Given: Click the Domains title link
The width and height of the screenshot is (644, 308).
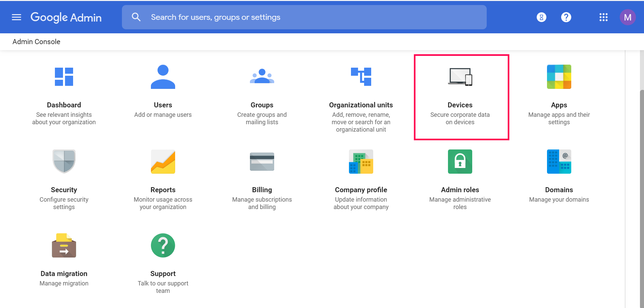Looking at the screenshot, I should point(559,190).
